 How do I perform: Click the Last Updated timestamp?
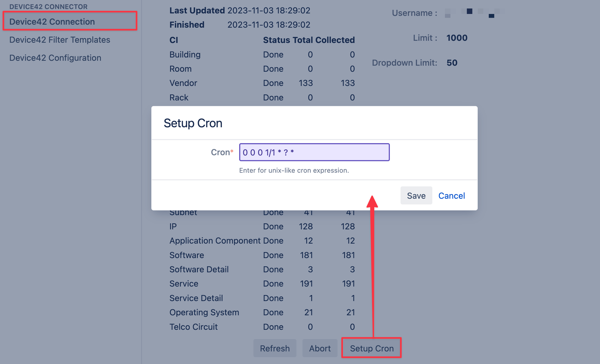[x=268, y=10]
